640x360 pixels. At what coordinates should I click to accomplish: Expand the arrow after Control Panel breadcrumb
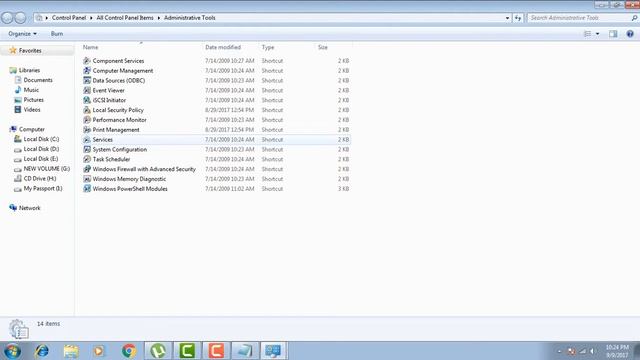(91, 18)
